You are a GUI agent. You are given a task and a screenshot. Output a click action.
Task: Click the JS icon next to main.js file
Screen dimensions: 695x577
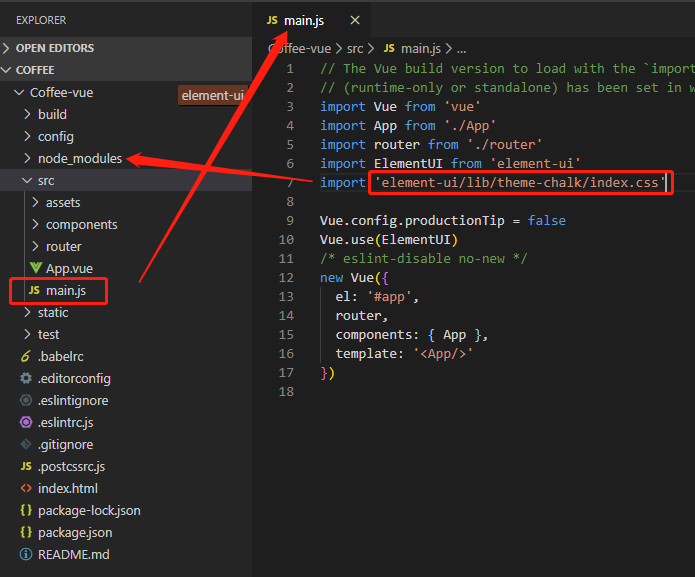pos(34,290)
